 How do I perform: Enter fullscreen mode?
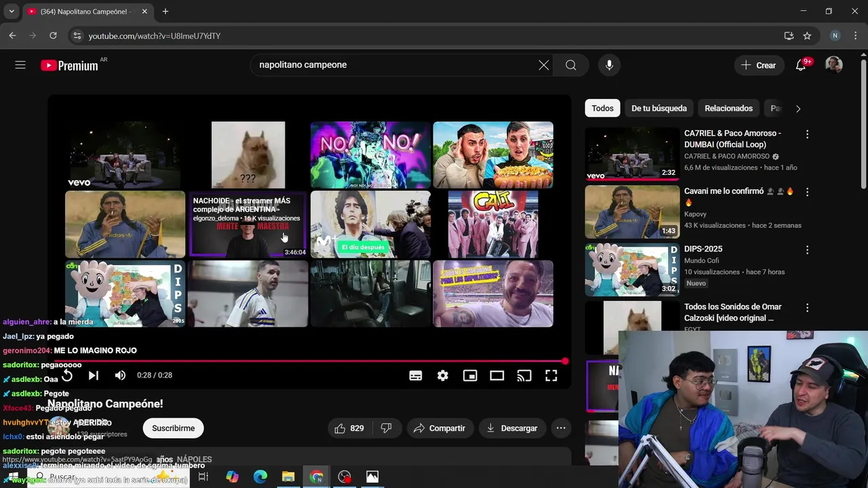(551, 375)
